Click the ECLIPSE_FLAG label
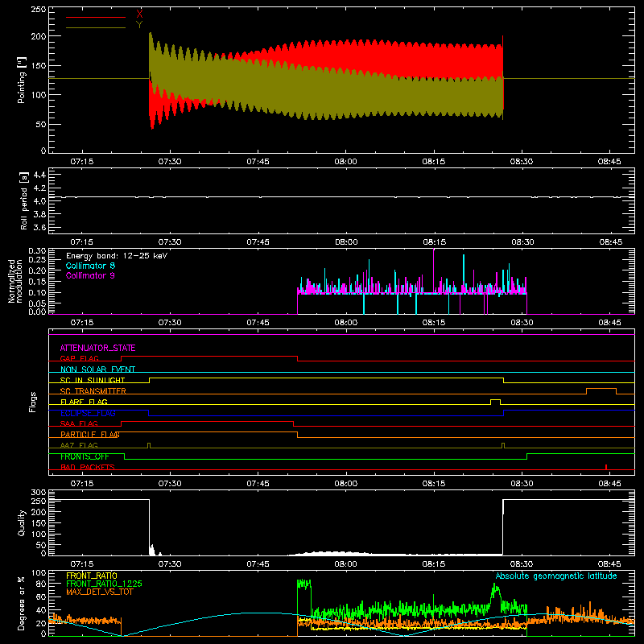644x644 pixels. [88, 413]
